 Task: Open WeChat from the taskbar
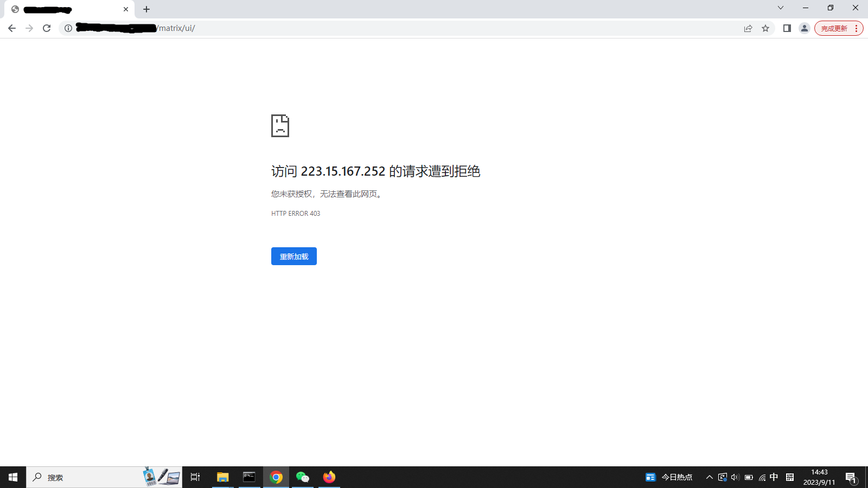(303, 477)
